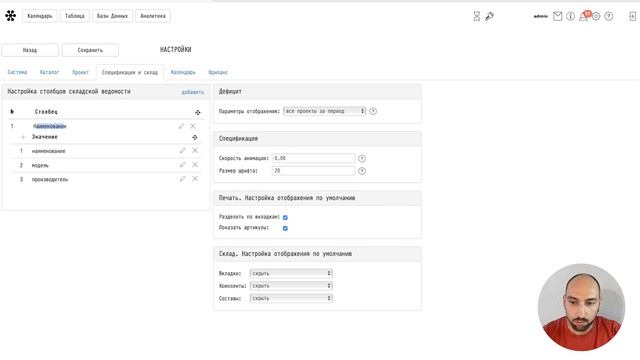The width and height of the screenshot is (640, 360).
Task: Edit the производитель value row
Action: pyautogui.click(x=182, y=179)
